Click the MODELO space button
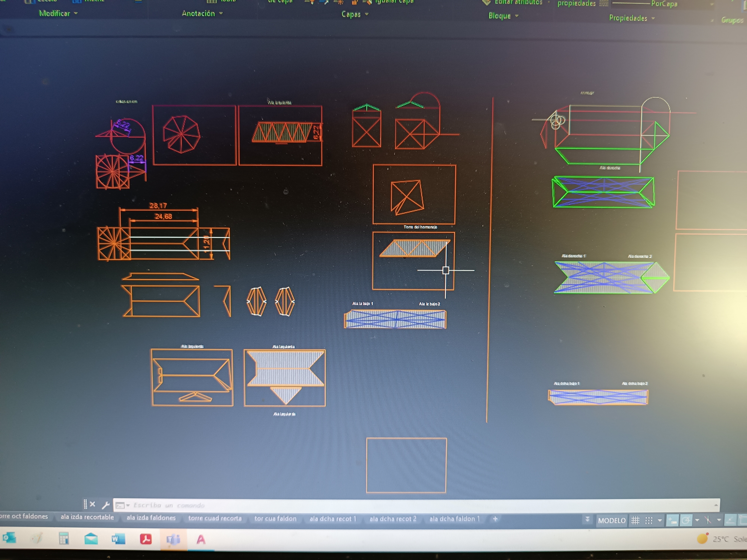 pyautogui.click(x=612, y=520)
